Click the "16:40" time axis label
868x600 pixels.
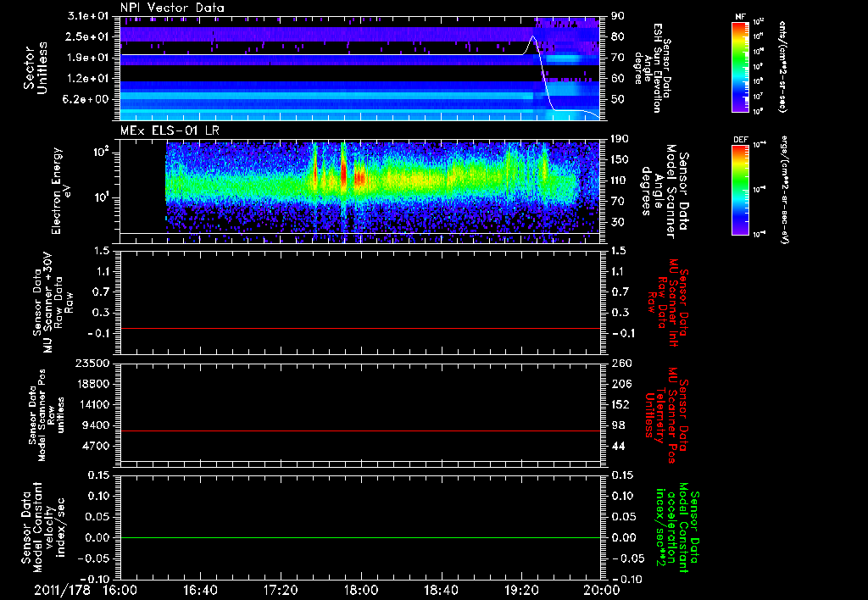tap(201, 590)
